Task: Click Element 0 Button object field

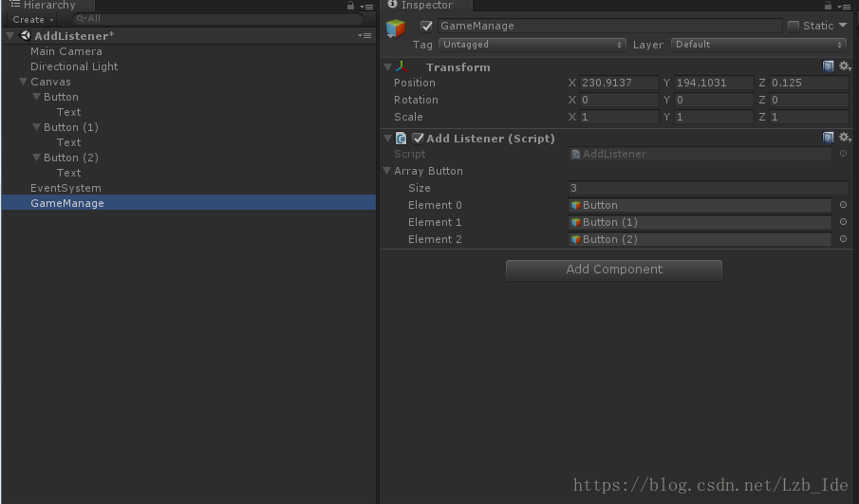Action: point(700,205)
